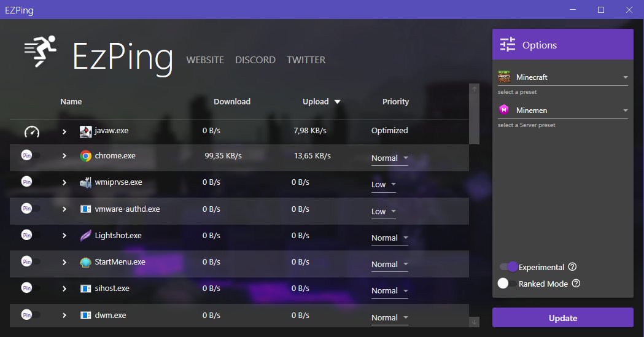This screenshot has height=337, width=644.
Task: Click the javaw.exe process icon
Action: 85,131
